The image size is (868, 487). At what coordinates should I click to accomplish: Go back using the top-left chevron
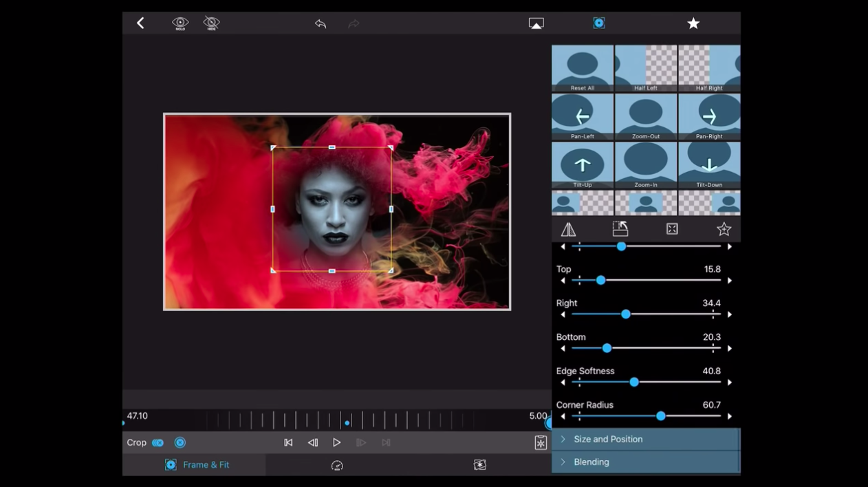click(140, 23)
